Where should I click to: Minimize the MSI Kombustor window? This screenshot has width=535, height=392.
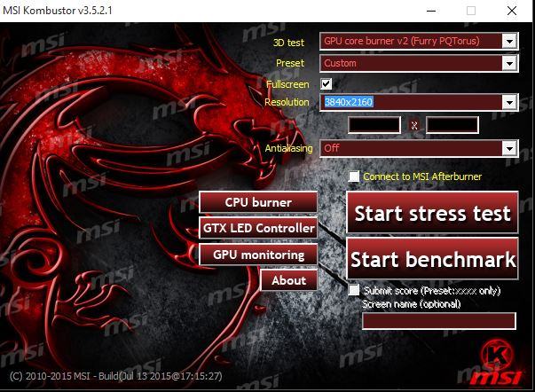[431, 11]
